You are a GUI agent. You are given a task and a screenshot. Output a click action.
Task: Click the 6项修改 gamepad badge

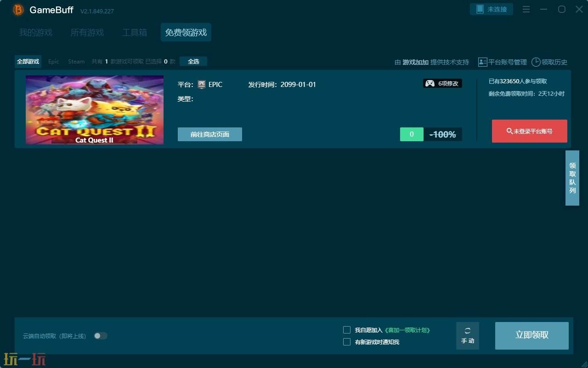point(442,83)
